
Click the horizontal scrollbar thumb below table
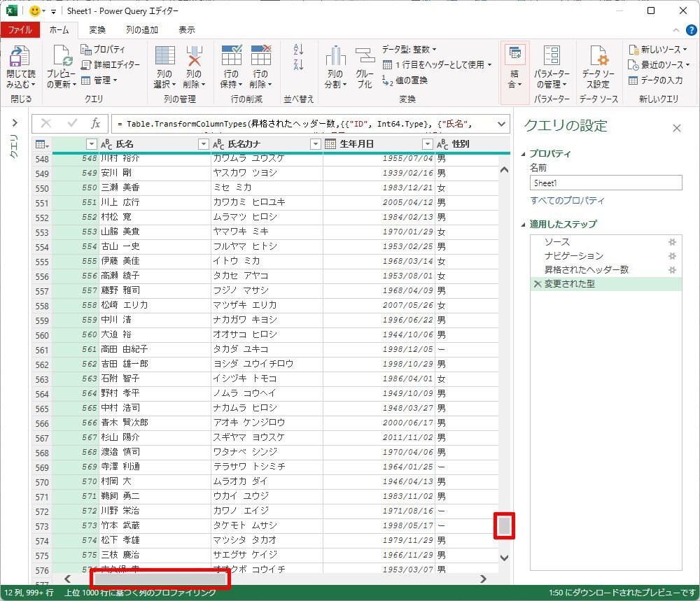coord(160,579)
